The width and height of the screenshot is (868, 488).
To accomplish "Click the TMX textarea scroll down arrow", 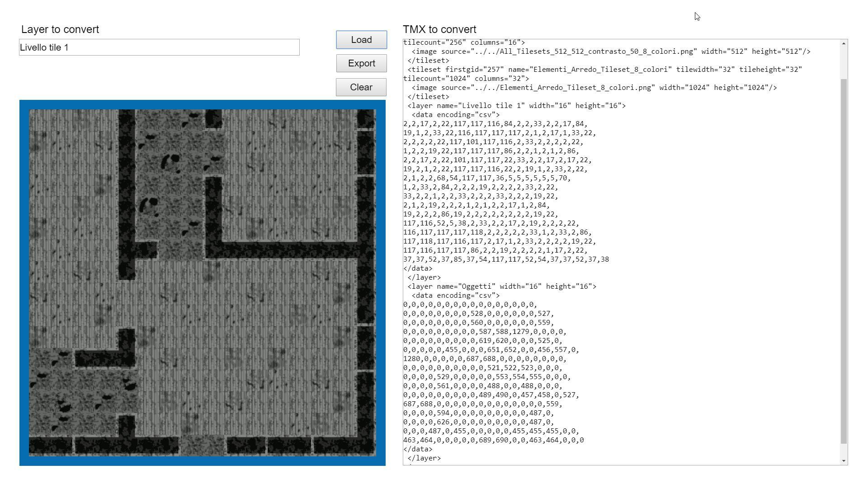I will tap(844, 461).
